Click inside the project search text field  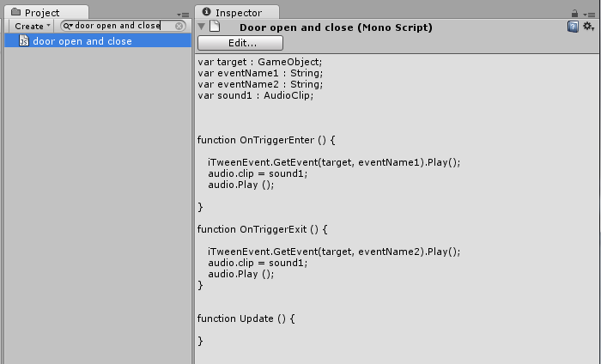(120, 26)
